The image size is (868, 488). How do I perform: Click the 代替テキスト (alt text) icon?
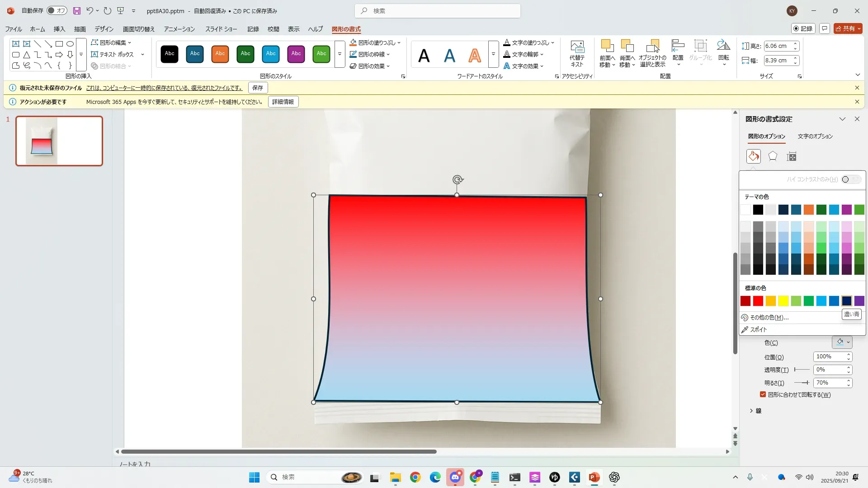pos(577,47)
